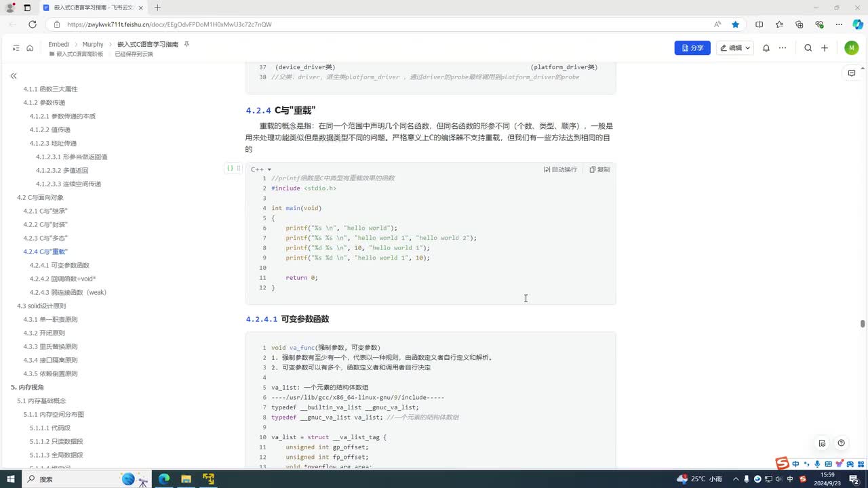
Task: Collapse the outline with double-arrow icon
Action: [14, 76]
